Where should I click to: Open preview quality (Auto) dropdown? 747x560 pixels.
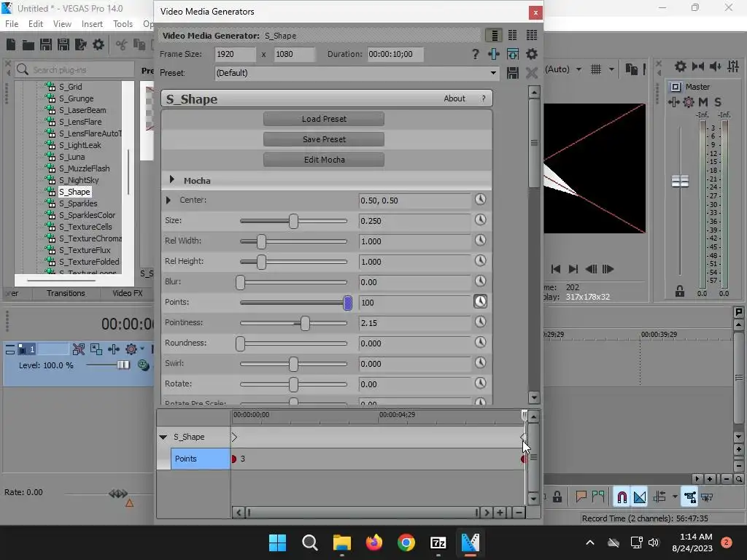(x=578, y=69)
